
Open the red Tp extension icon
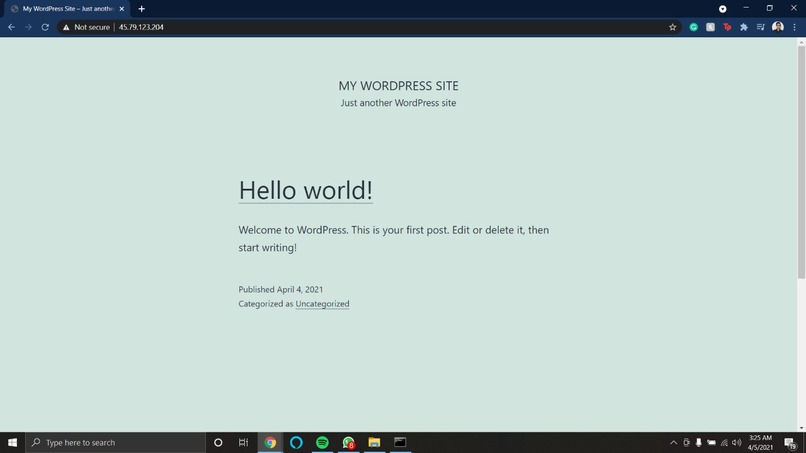coord(727,27)
